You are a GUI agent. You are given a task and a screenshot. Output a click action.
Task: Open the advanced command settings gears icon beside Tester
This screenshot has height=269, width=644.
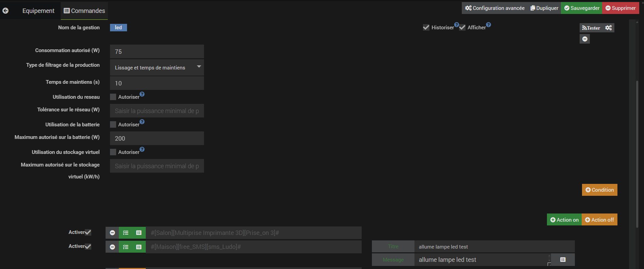[x=609, y=28]
